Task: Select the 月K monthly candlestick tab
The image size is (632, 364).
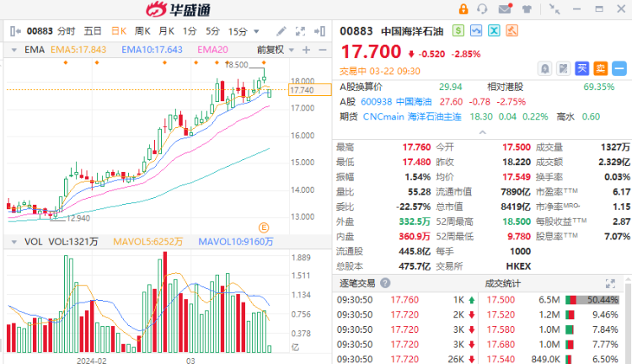Action: click(x=166, y=31)
